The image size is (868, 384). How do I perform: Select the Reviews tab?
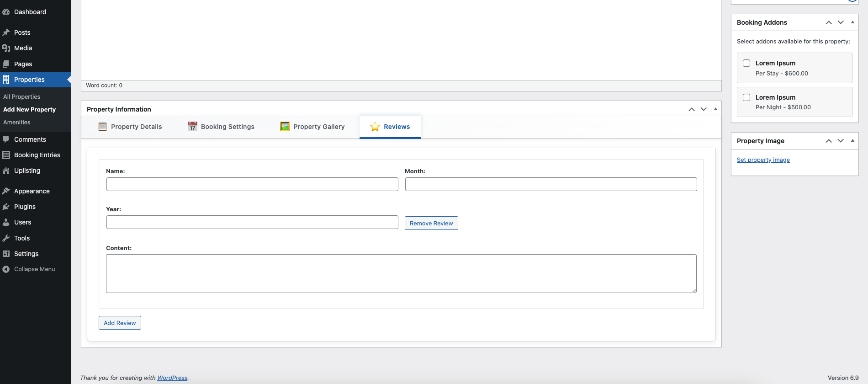(390, 127)
